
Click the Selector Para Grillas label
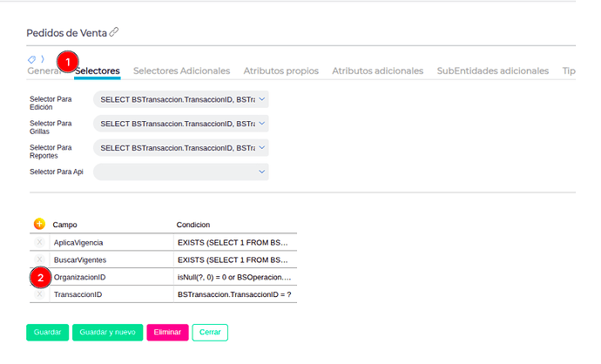[51, 127]
